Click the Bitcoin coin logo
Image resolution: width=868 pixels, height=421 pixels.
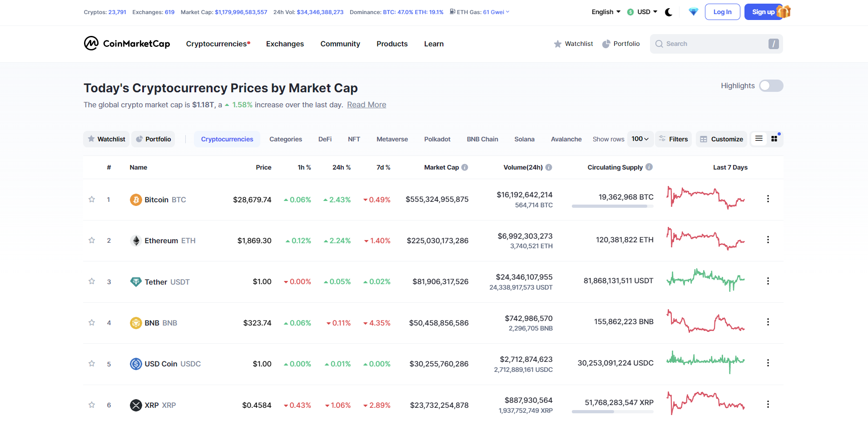(136, 200)
